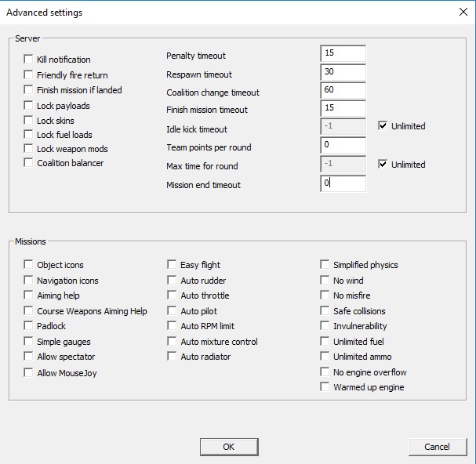Check the Coalition balancer box

click(x=28, y=163)
